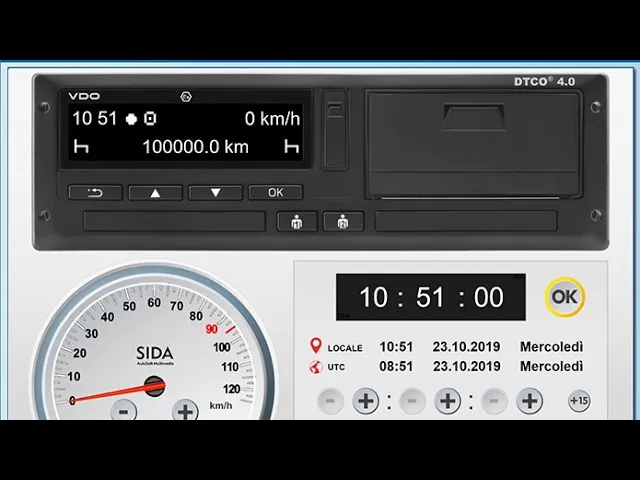Click the red 90 mark on speedometer

coord(211,329)
